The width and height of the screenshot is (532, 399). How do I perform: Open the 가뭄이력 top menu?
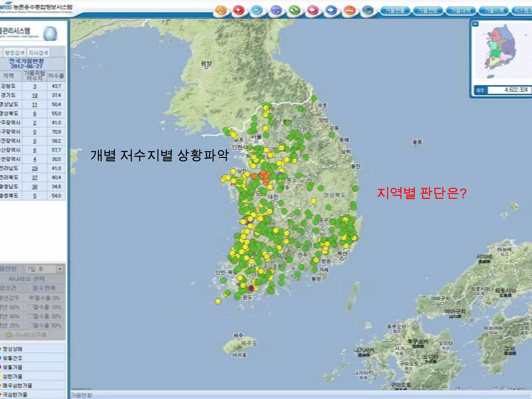[493, 11]
